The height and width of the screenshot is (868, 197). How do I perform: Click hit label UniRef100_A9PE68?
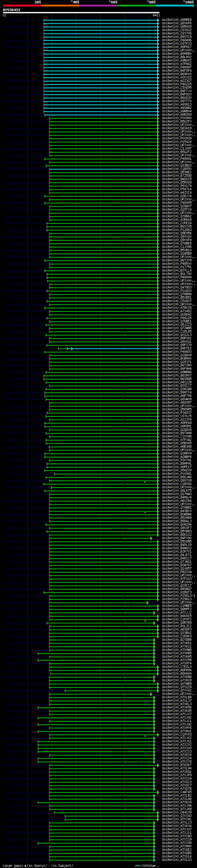coord(177,423)
